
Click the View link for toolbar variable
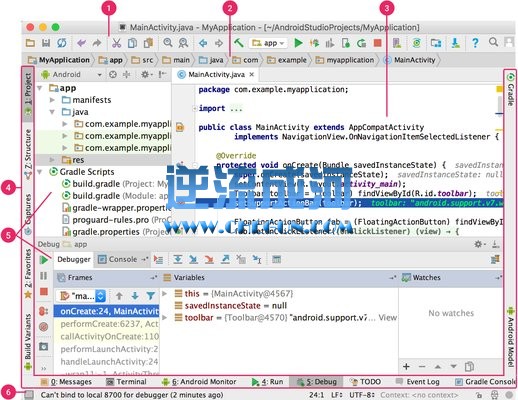[387, 318]
